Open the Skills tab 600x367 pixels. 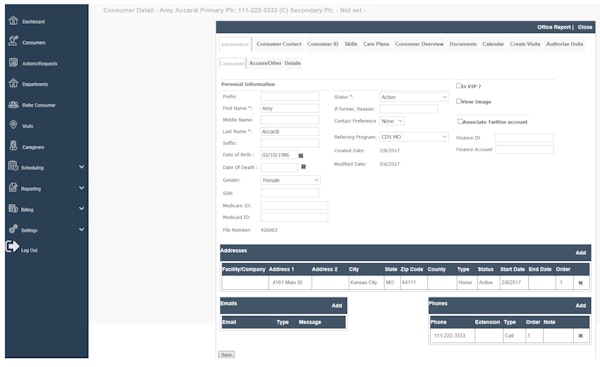coord(351,44)
